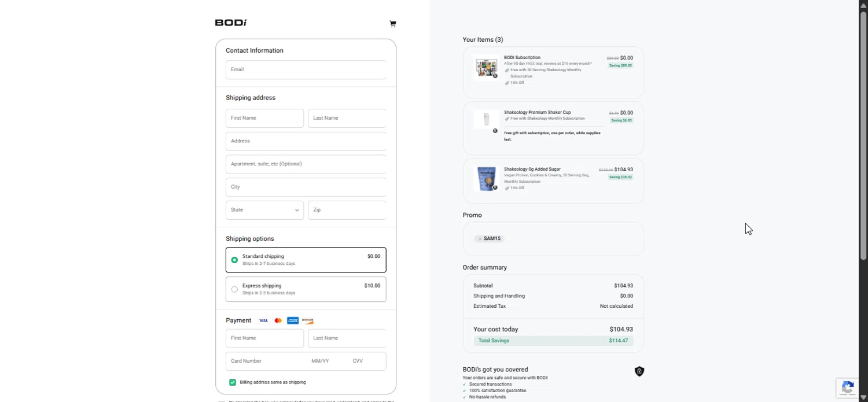Click the Card Number field
The height and width of the screenshot is (402, 868).
tap(267, 361)
